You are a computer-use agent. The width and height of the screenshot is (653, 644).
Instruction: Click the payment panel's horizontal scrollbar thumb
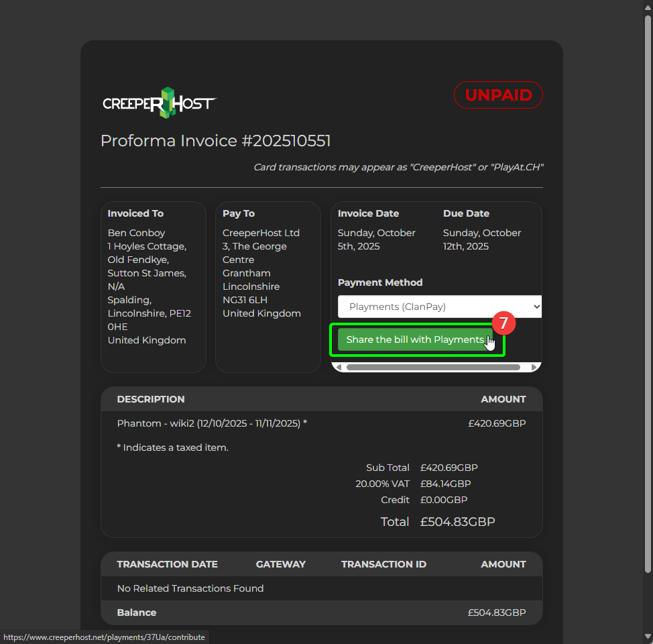[x=432, y=367]
